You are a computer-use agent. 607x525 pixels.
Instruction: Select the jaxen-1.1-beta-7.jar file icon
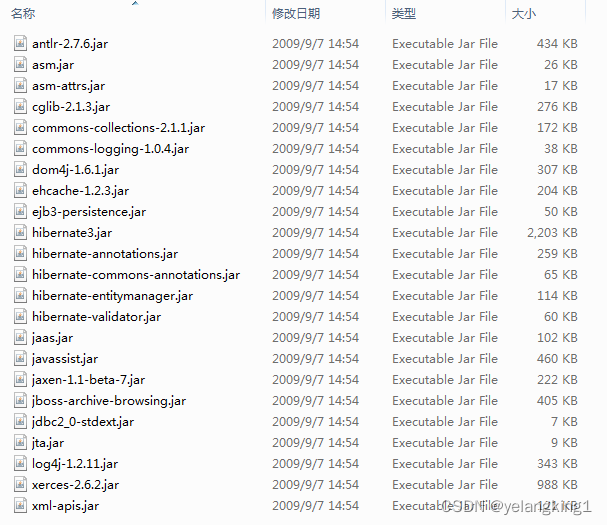(20, 379)
